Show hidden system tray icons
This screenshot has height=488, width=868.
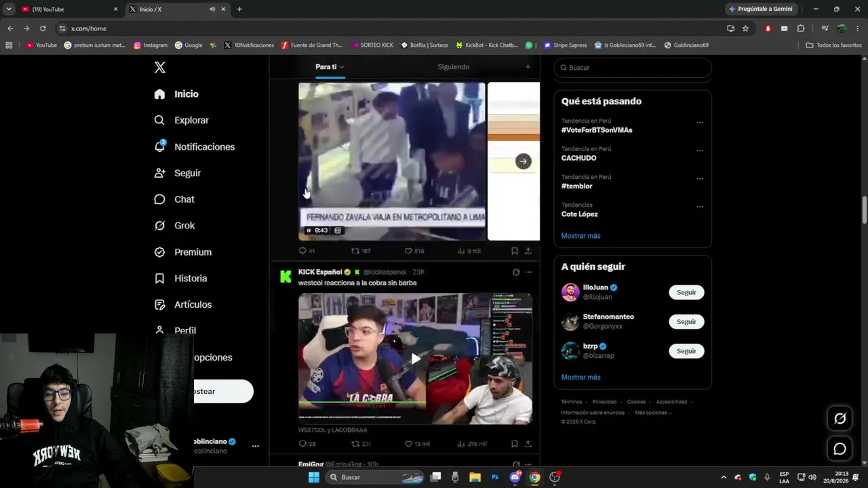pos(723,477)
